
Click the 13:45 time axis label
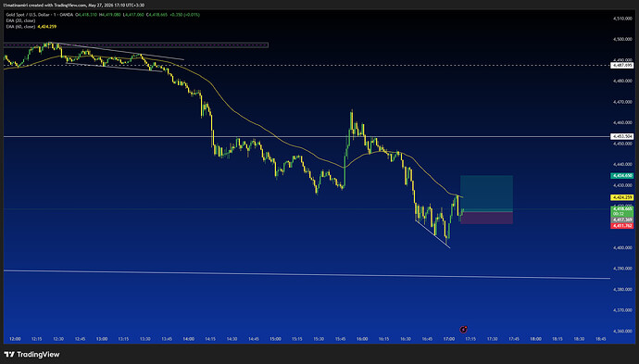(x=167, y=339)
